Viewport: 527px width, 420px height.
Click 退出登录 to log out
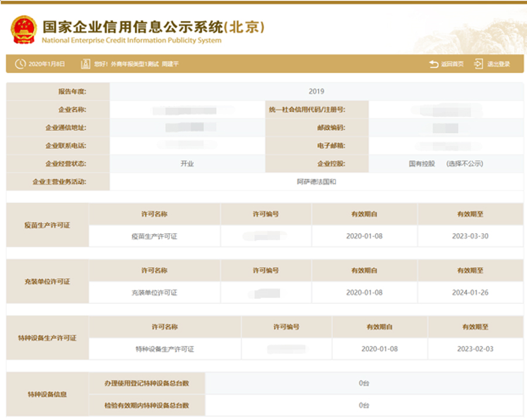point(498,63)
